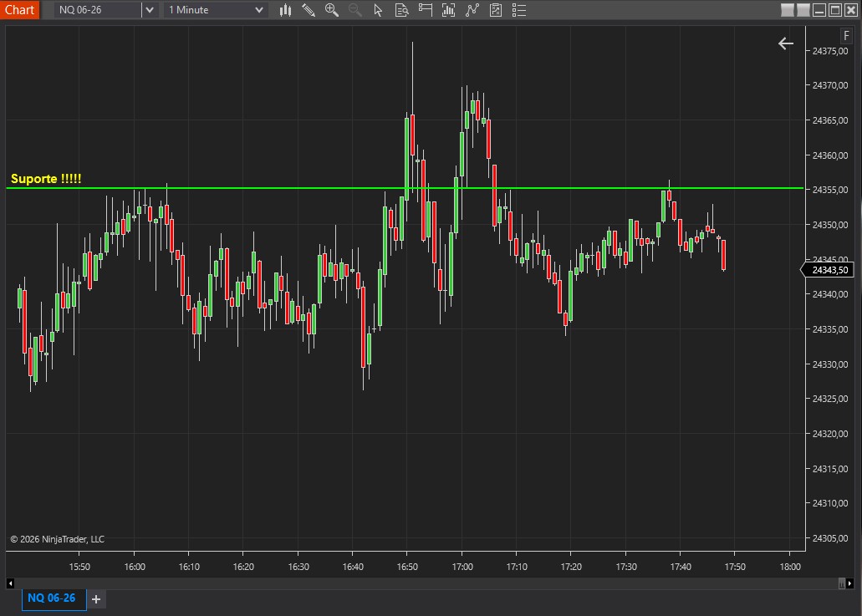The width and height of the screenshot is (862, 616).
Task: Add a new tab with plus button
Action: pos(95,599)
